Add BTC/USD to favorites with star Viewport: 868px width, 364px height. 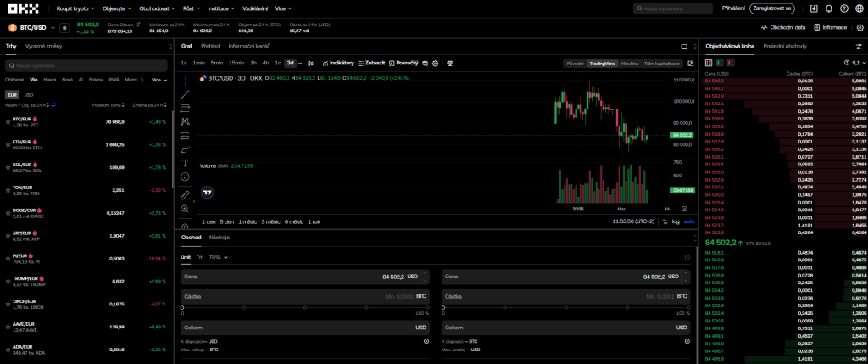[x=64, y=28]
